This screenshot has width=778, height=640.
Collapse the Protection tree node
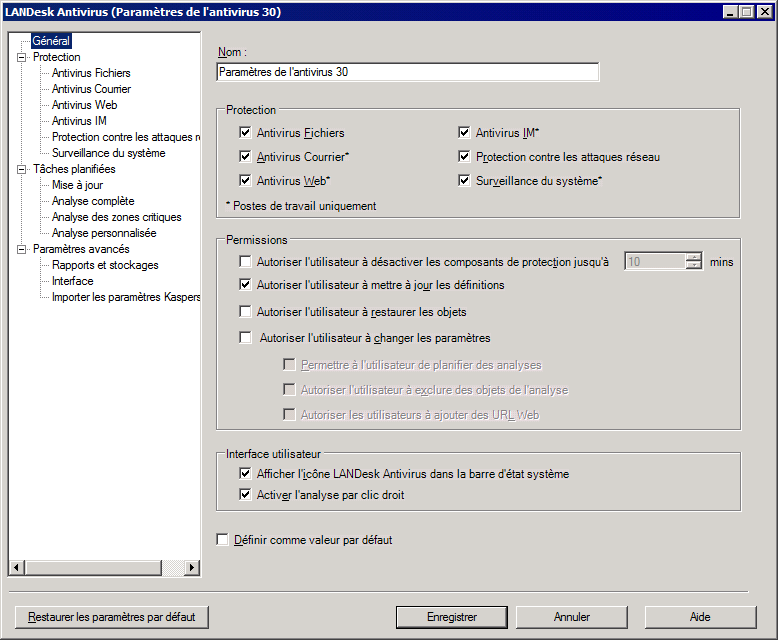click(21, 58)
